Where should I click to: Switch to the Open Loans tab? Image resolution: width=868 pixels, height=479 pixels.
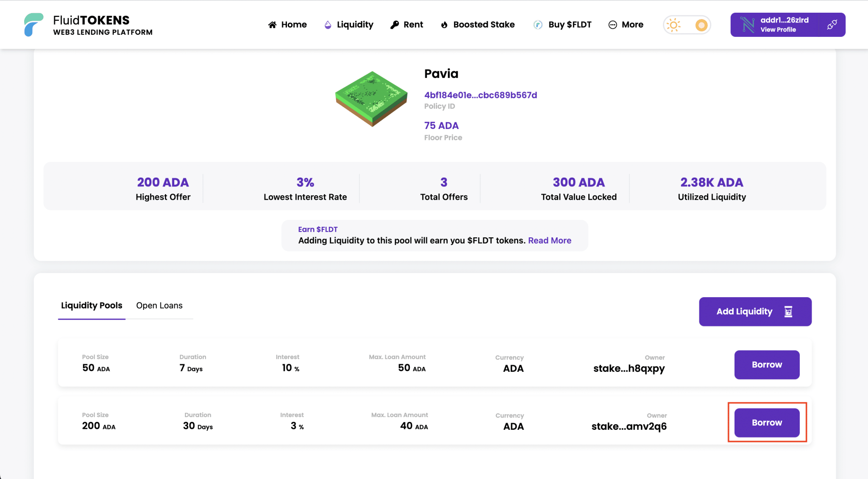point(159,305)
